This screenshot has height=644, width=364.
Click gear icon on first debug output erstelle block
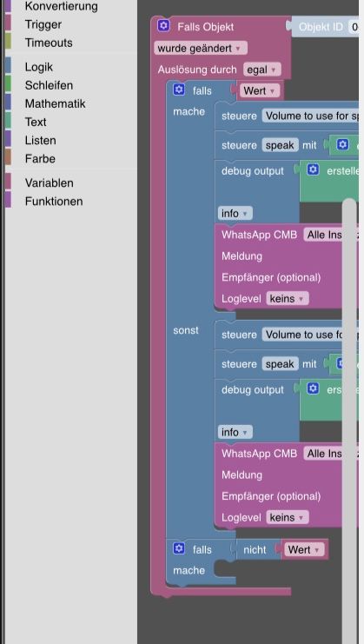click(313, 169)
